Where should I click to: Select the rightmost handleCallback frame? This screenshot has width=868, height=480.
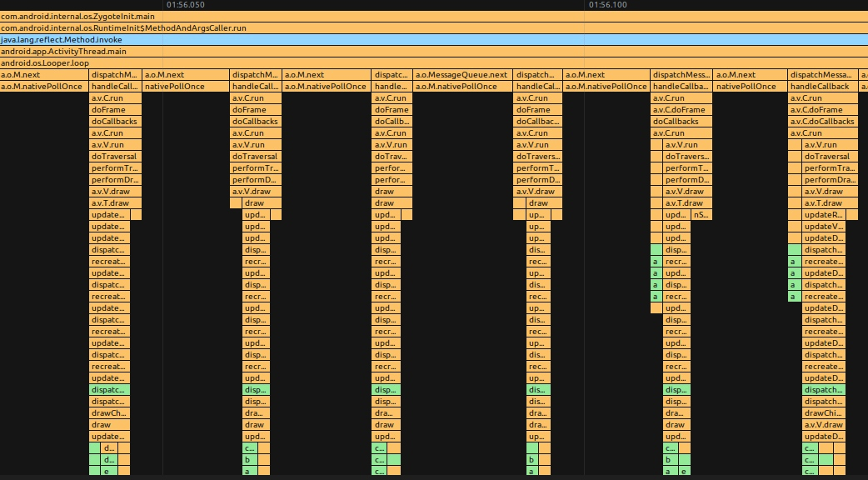pos(823,87)
